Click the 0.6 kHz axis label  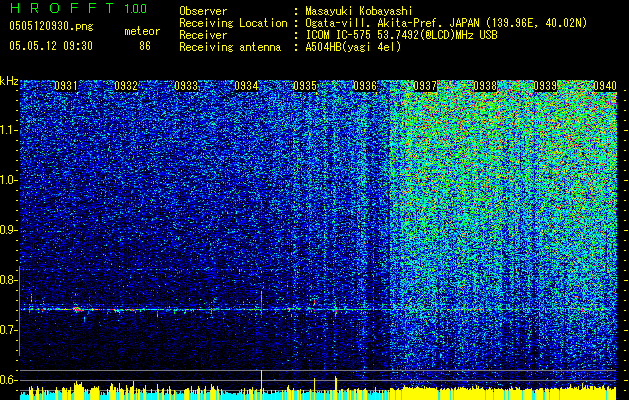pos(9,380)
